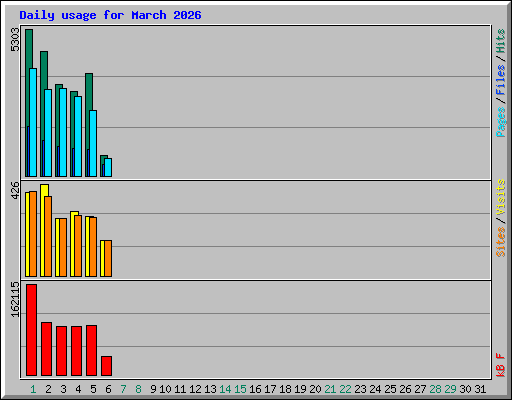Select the red KB bar for day 3

point(61,351)
